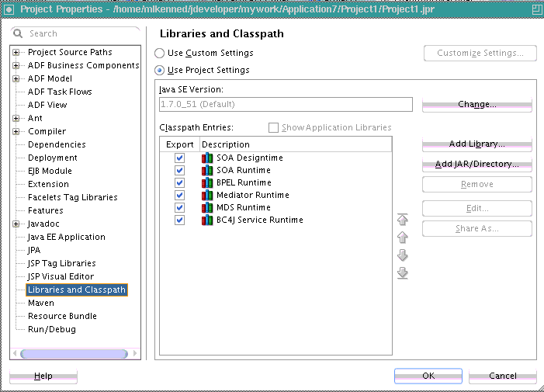Click the Remove button

pos(477,184)
